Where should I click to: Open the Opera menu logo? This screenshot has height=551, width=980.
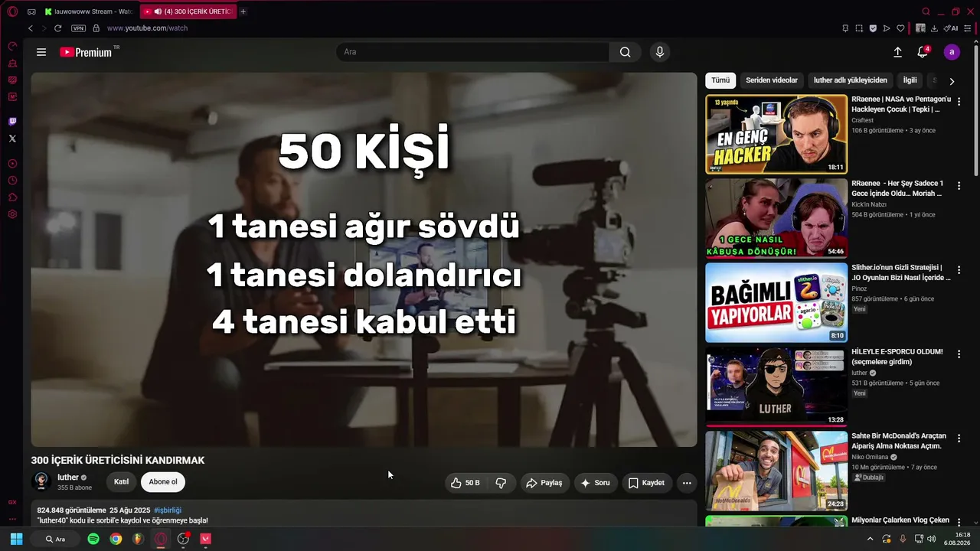click(12, 11)
